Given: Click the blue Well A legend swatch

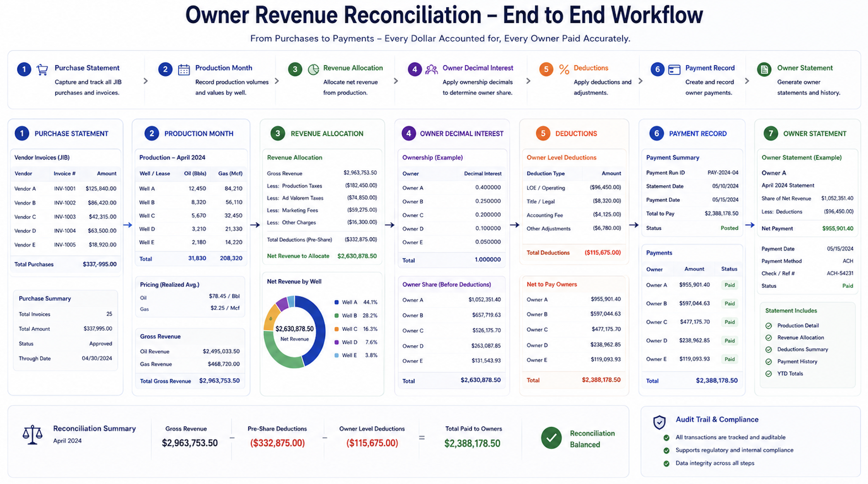Looking at the screenshot, I should coord(336,302).
